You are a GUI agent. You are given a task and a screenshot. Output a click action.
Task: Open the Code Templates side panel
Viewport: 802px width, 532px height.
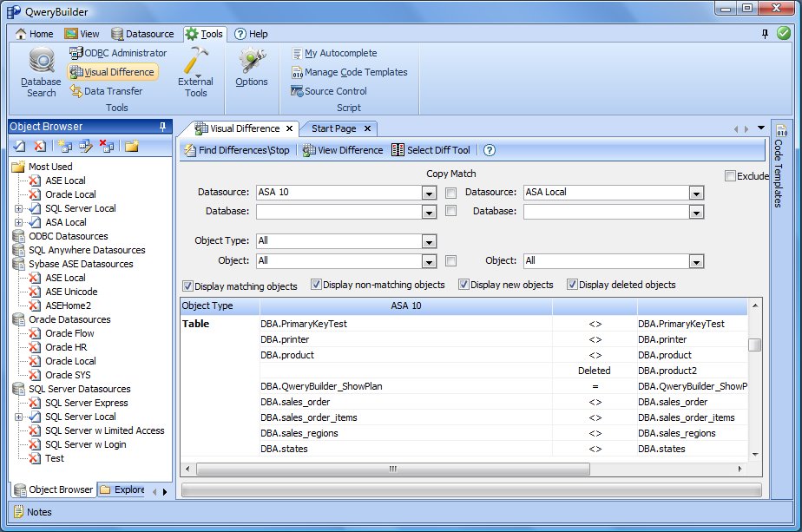pos(779,166)
